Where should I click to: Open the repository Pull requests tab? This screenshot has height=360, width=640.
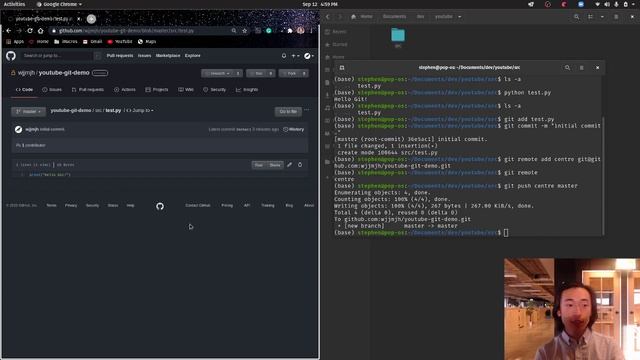coord(88,89)
